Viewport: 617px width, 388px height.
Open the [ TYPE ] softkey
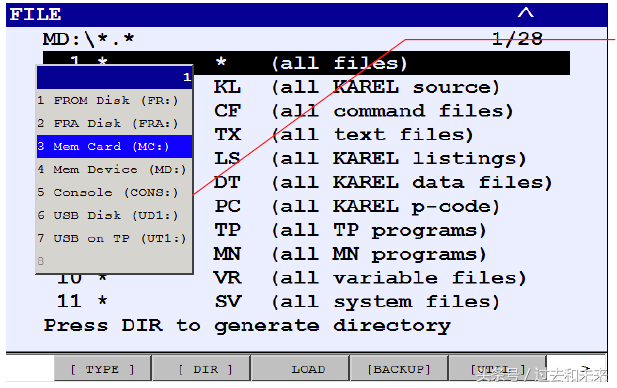[x=102, y=369]
